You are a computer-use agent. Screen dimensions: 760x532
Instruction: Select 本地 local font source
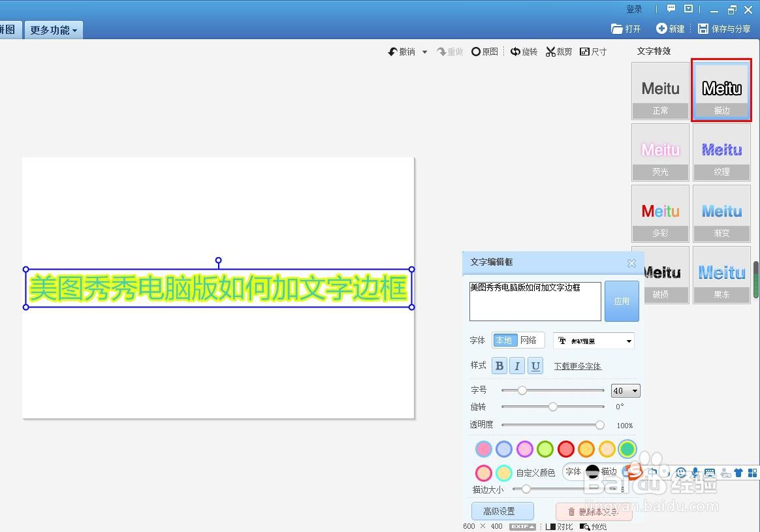click(x=505, y=340)
